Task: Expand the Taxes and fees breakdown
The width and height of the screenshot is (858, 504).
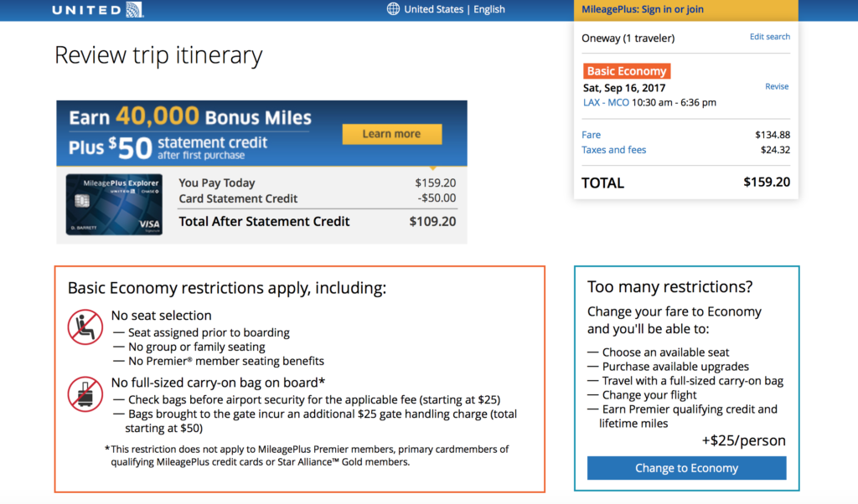Action: coord(613,150)
